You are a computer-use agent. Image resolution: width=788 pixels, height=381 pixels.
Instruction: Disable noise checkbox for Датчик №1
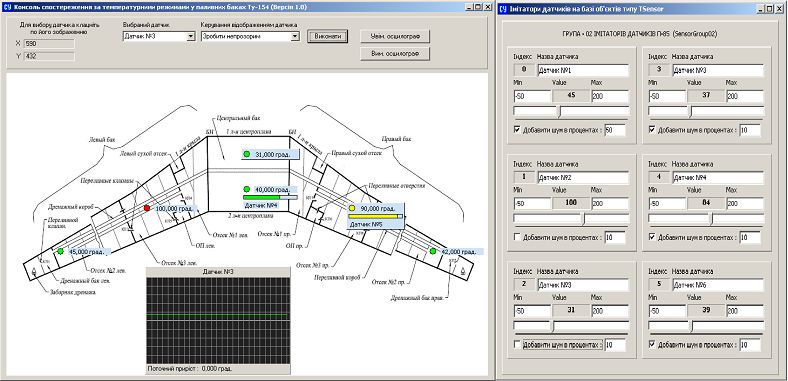[518, 130]
